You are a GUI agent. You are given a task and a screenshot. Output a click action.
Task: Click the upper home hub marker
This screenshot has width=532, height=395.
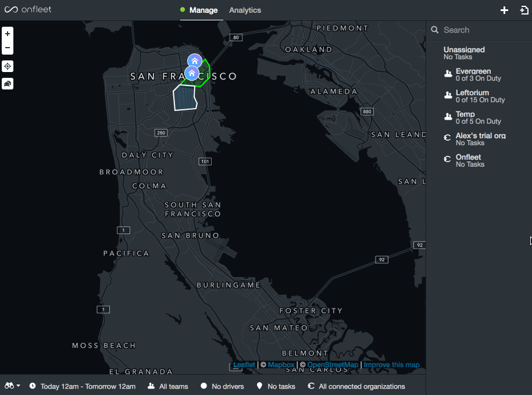click(x=195, y=61)
